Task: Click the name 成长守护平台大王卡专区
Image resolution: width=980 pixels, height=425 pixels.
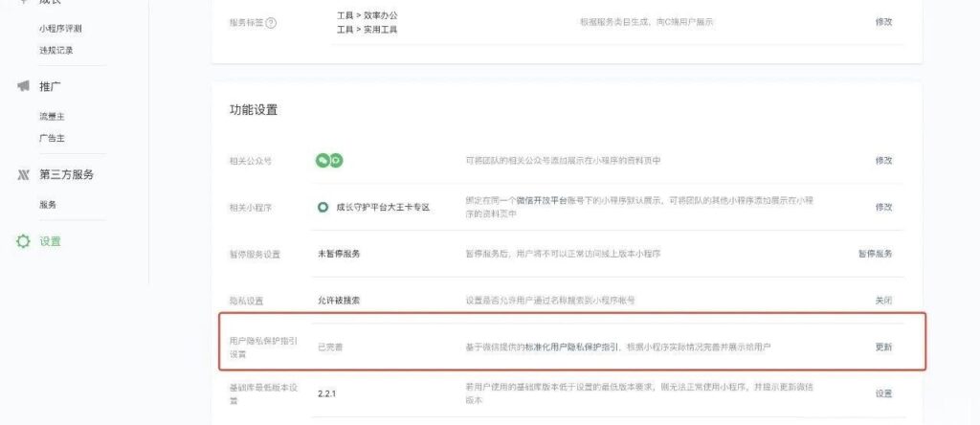Action: coord(383,208)
